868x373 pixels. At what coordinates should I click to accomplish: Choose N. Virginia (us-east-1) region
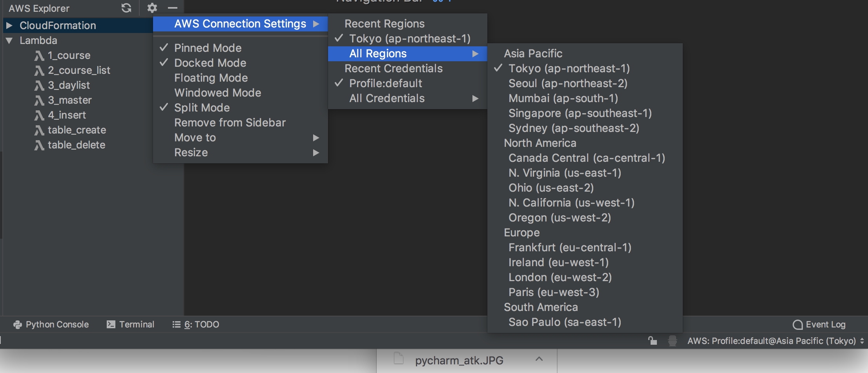[x=585, y=173]
